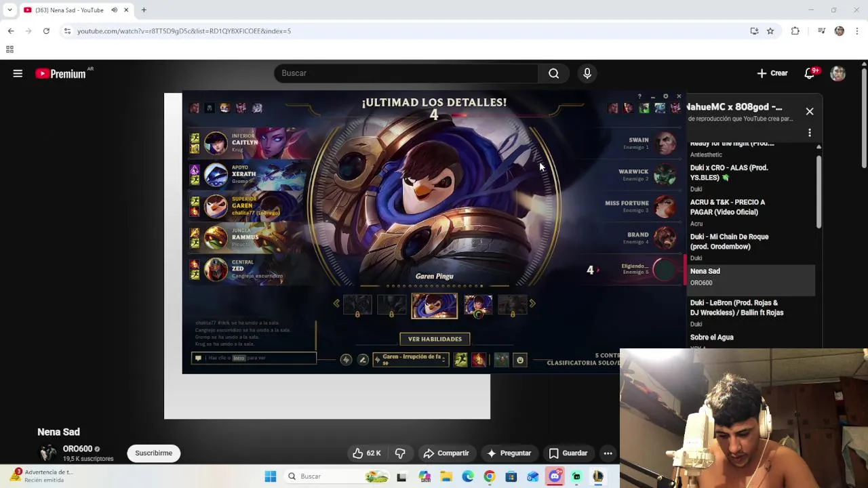Screen dimensions: 868x488
Task: Show previous skins with left arrow
Action: click(336, 304)
